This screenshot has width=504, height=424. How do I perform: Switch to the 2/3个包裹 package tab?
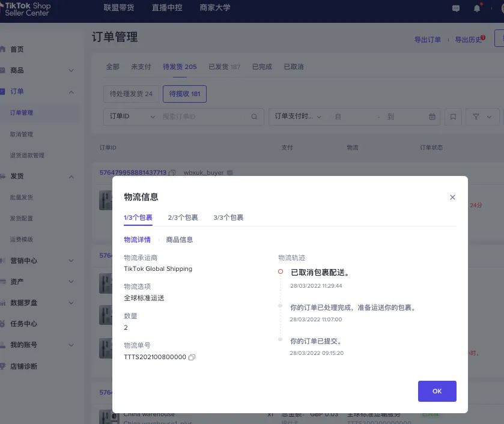(x=183, y=218)
